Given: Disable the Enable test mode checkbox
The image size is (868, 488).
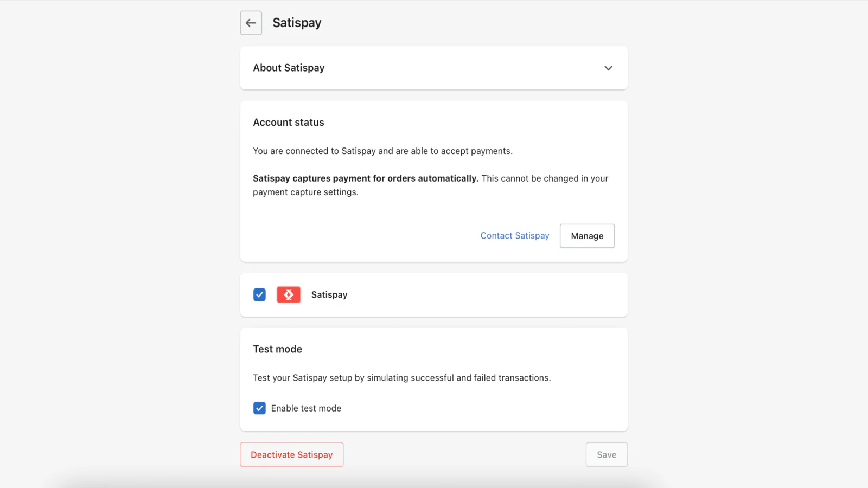Looking at the screenshot, I should pyautogui.click(x=259, y=408).
